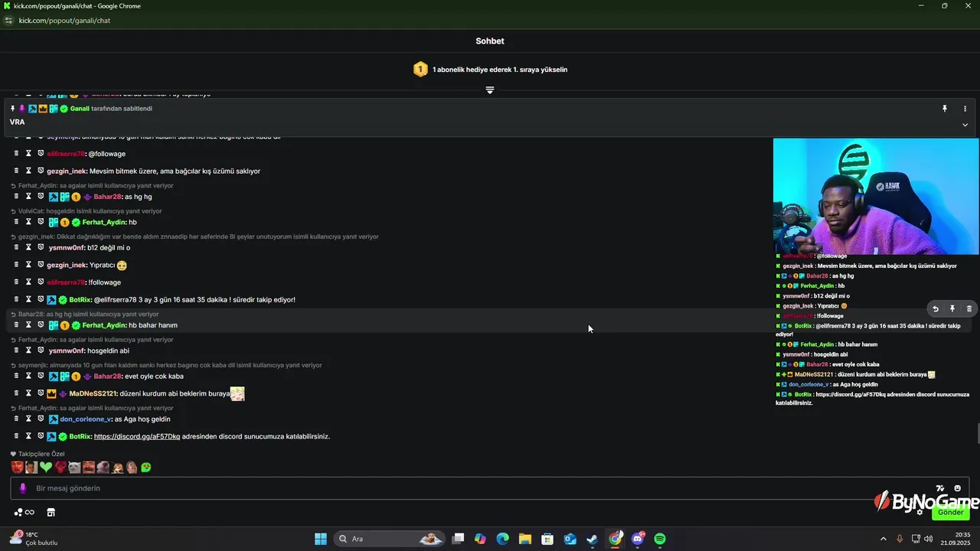
Task: Pin icon in the hovered message toolbar
Action: pyautogui.click(x=952, y=308)
